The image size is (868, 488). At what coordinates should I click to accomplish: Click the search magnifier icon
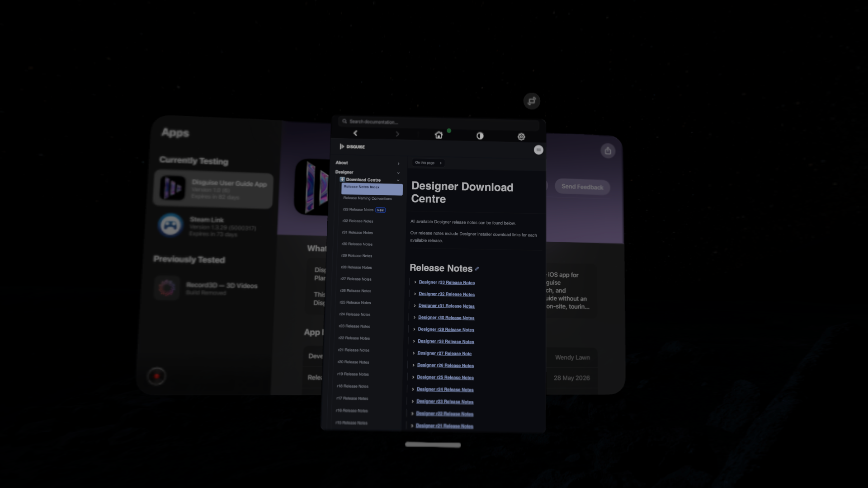[x=344, y=121]
